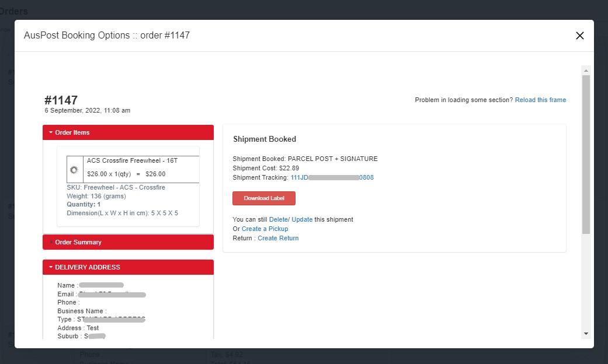Image resolution: width=608 pixels, height=364 pixels.
Task: Collapse the DELIVERY ADDRESS section
Action: coord(128,267)
